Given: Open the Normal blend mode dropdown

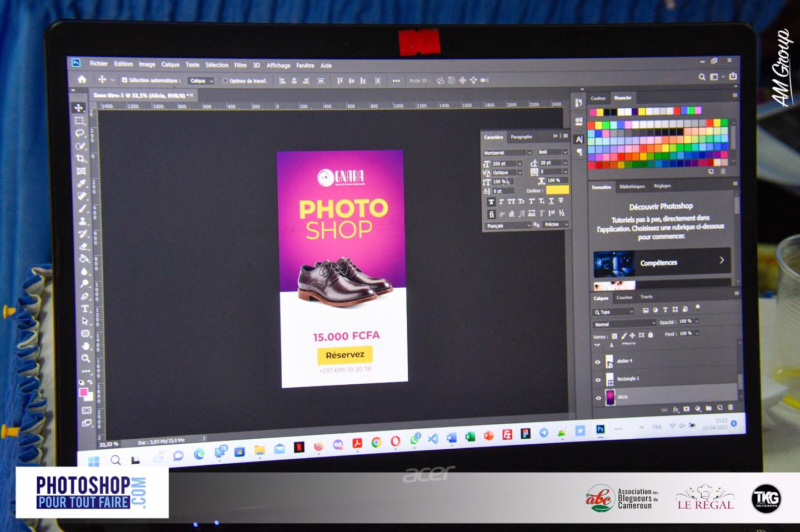Looking at the screenshot, I should 625,324.
